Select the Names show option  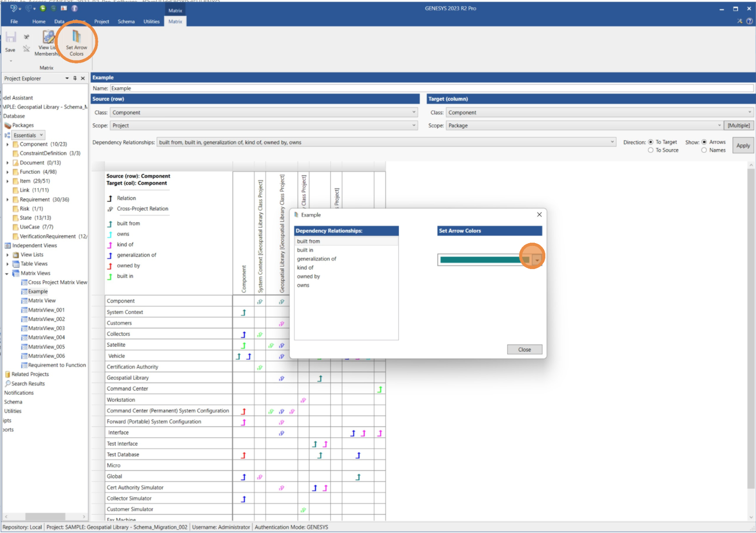click(x=704, y=150)
